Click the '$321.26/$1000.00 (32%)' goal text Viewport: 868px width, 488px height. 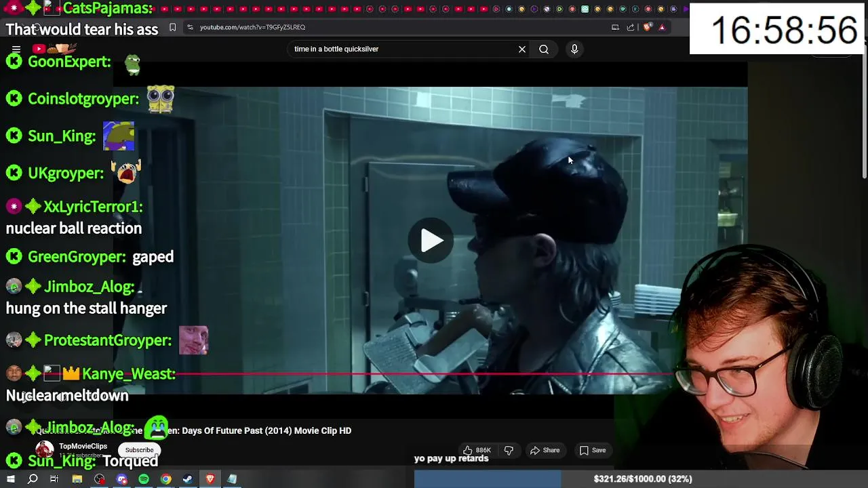(x=643, y=479)
